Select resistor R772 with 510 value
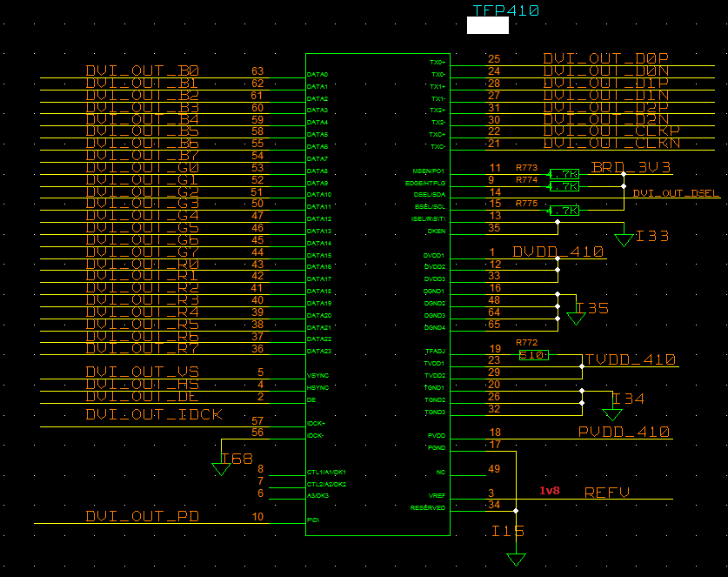The width and height of the screenshot is (728, 577). [x=533, y=356]
